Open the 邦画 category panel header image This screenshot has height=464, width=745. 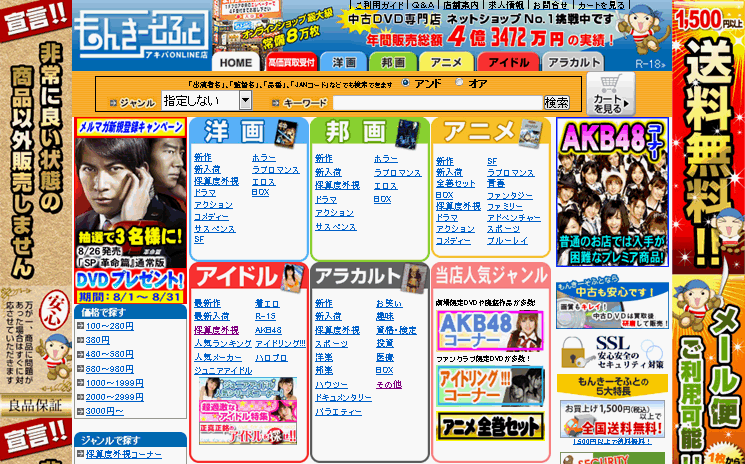click(370, 131)
